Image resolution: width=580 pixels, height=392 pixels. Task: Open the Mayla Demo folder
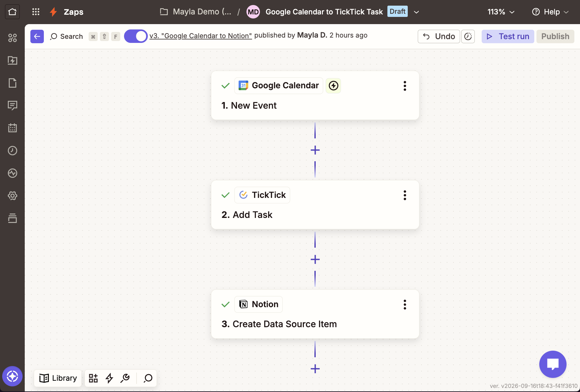click(x=196, y=12)
